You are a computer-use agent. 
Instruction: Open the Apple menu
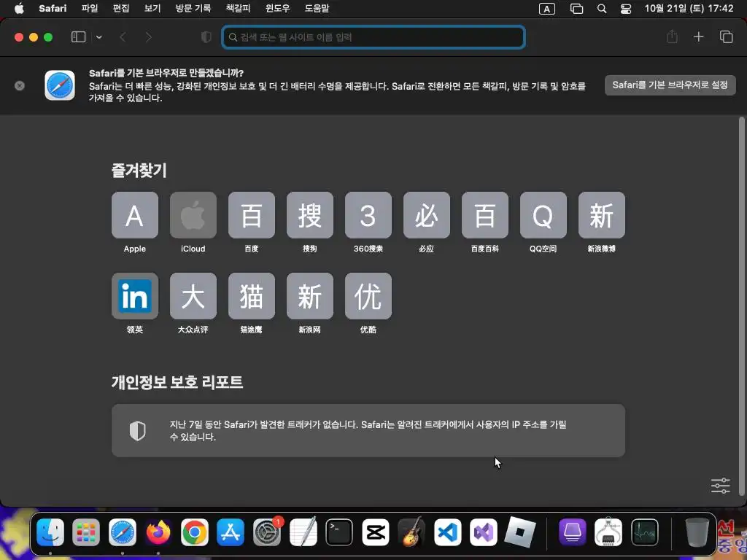pos(19,8)
